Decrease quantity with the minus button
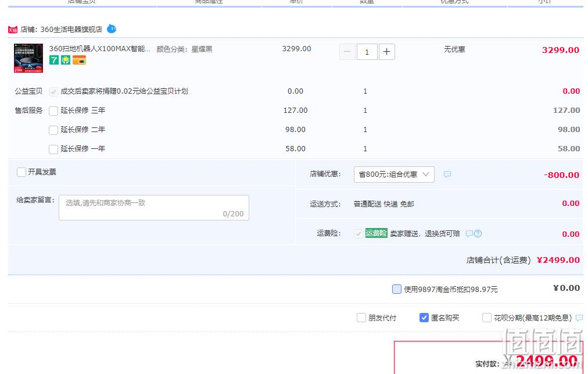The height and width of the screenshot is (374, 588). pos(347,52)
